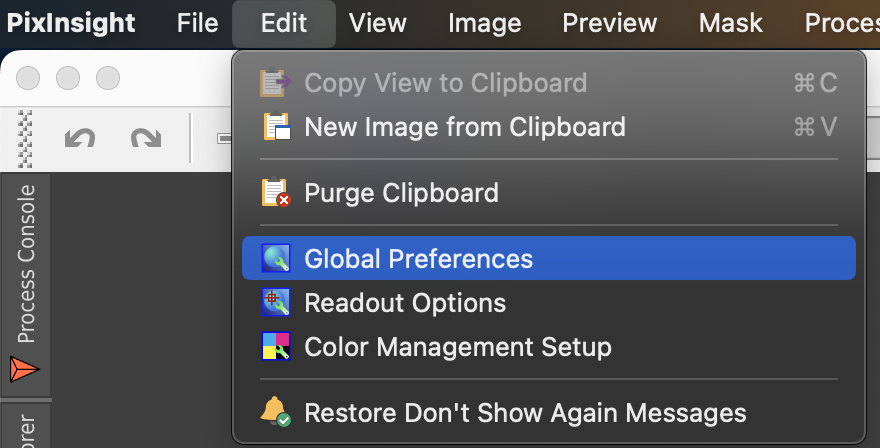Image resolution: width=880 pixels, height=448 pixels.
Task: Select Global Preferences menu entry
Action: click(x=548, y=258)
